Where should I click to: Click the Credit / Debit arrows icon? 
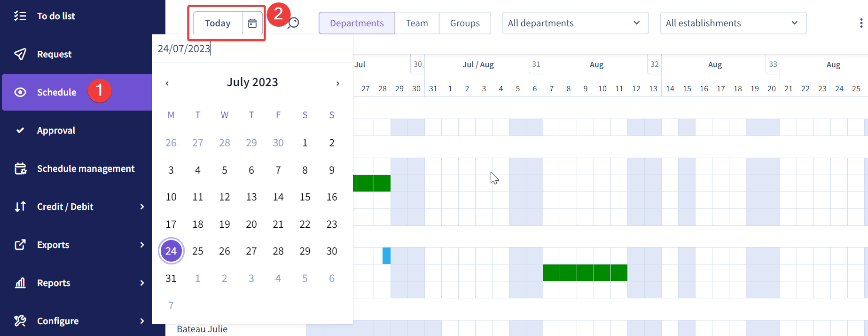tap(20, 207)
